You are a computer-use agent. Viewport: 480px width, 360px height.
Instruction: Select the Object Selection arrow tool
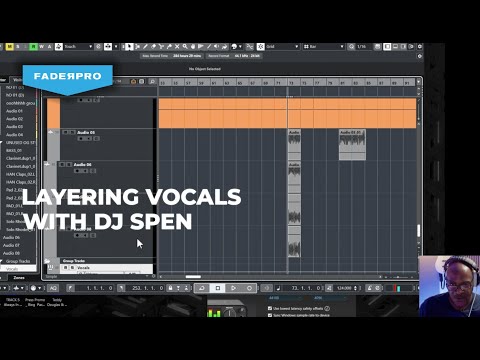[129, 47]
